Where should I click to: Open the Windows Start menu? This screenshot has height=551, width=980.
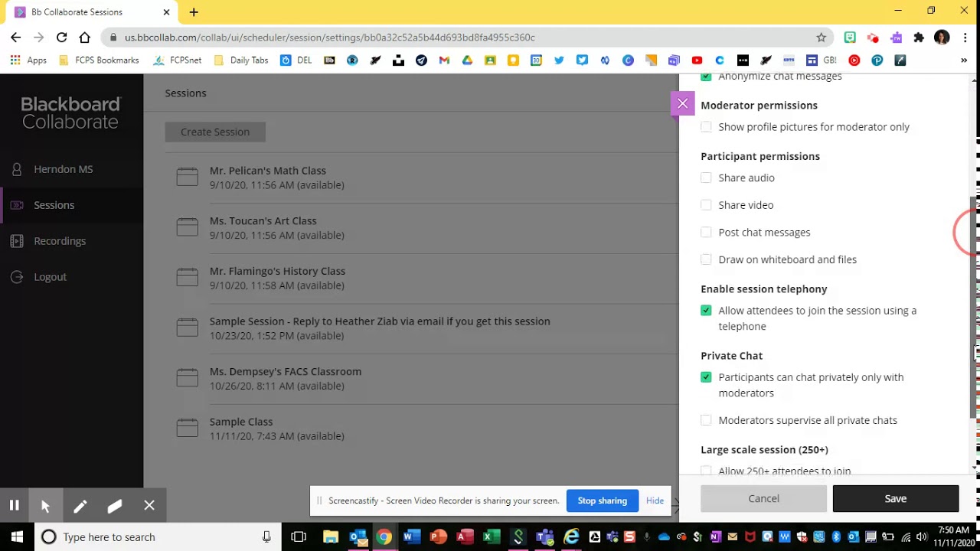tap(17, 537)
